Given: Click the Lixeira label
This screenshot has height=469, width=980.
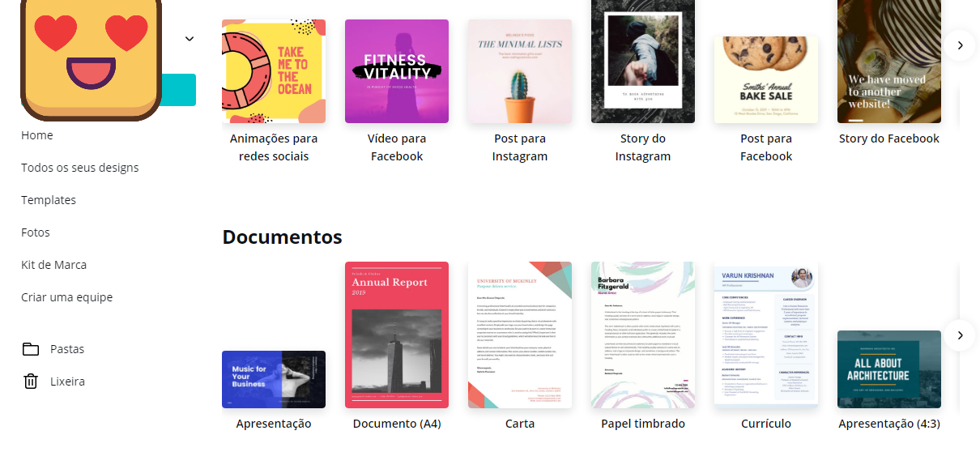Looking at the screenshot, I should click(67, 382).
